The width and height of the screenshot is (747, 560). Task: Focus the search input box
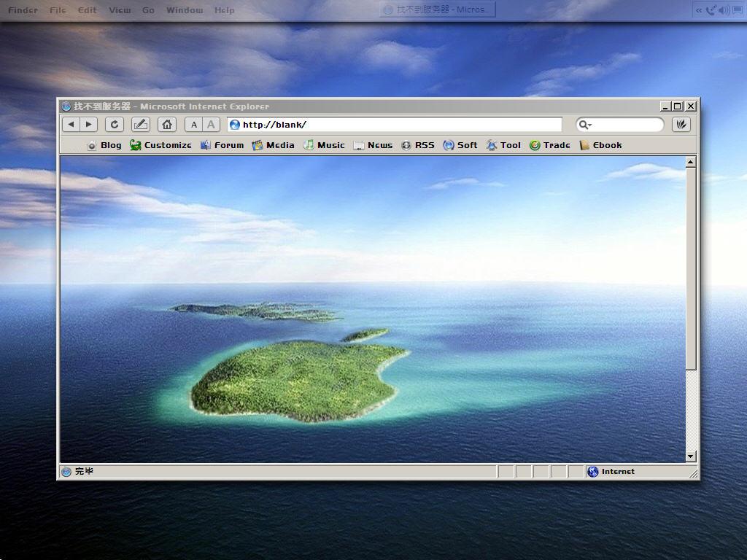point(627,125)
